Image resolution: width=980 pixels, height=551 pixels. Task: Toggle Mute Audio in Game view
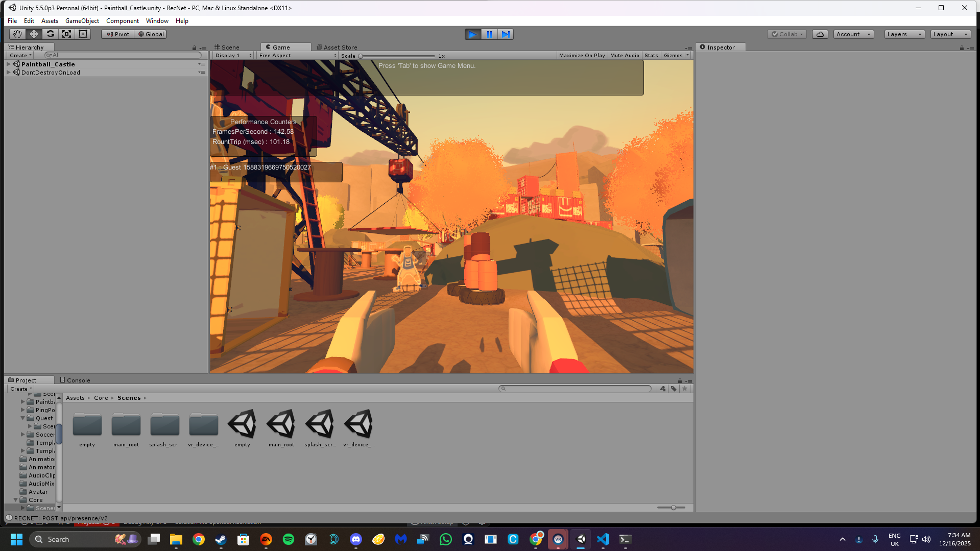click(x=625, y=56)
